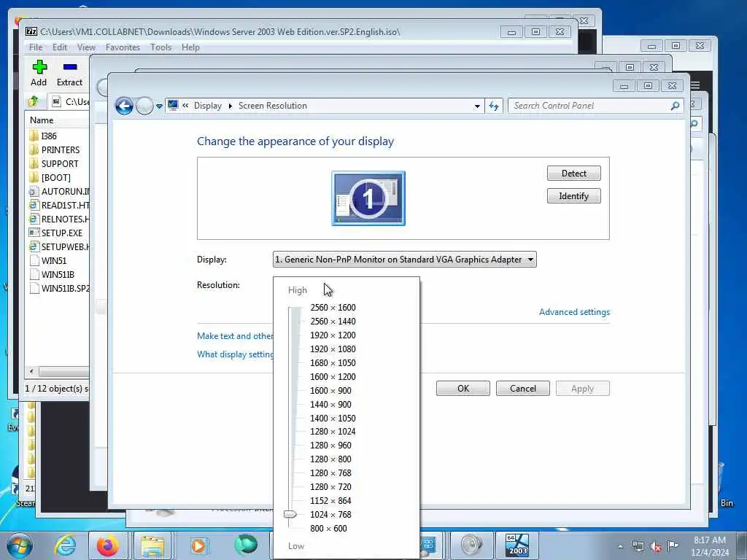The width and height of the screenshot is (747, 560).
Task: Open Firefox from the taskbar
Action: pos(108,545)
